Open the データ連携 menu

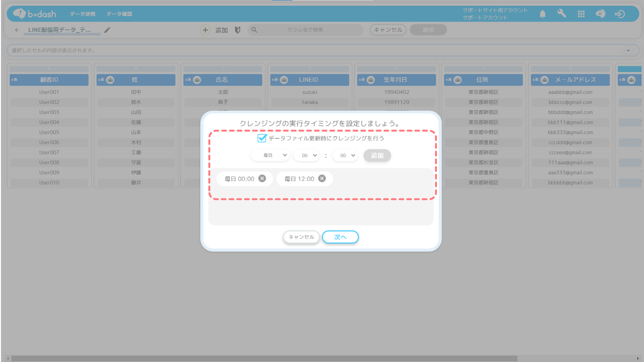pos(82,14)
